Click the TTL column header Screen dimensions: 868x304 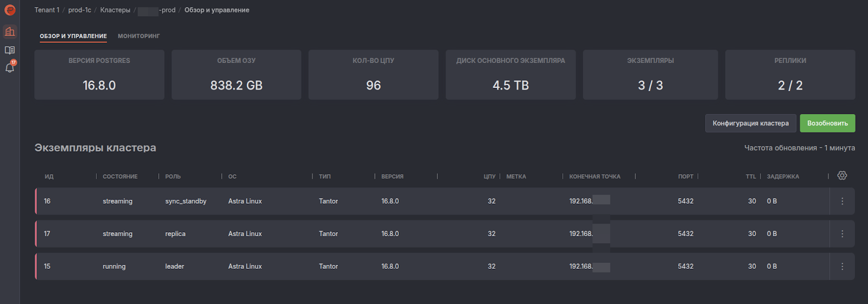click(x=751, y=176)
